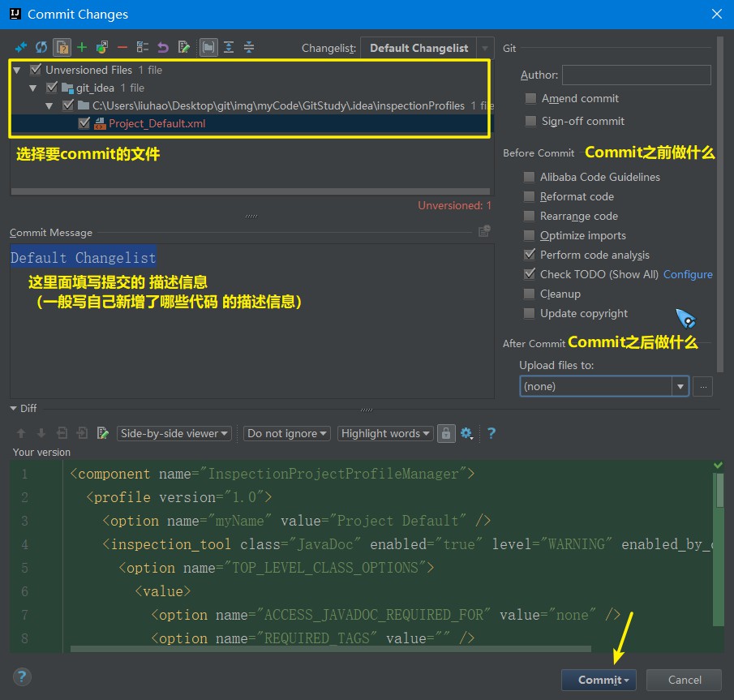Click the round Help button in the bottom-left corner
Viewport: 734px width, 700px height.
[x=22, y=676]
